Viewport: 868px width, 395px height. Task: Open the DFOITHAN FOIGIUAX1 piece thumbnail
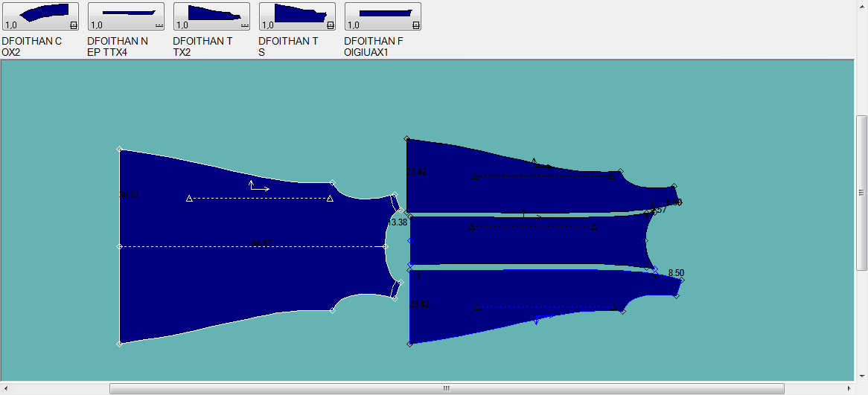(383, 16)
